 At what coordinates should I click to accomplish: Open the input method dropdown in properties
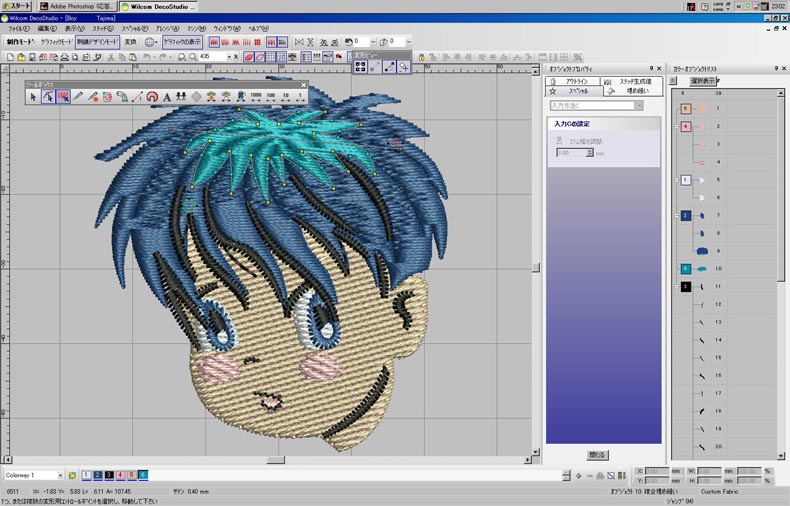click(639, 105)
